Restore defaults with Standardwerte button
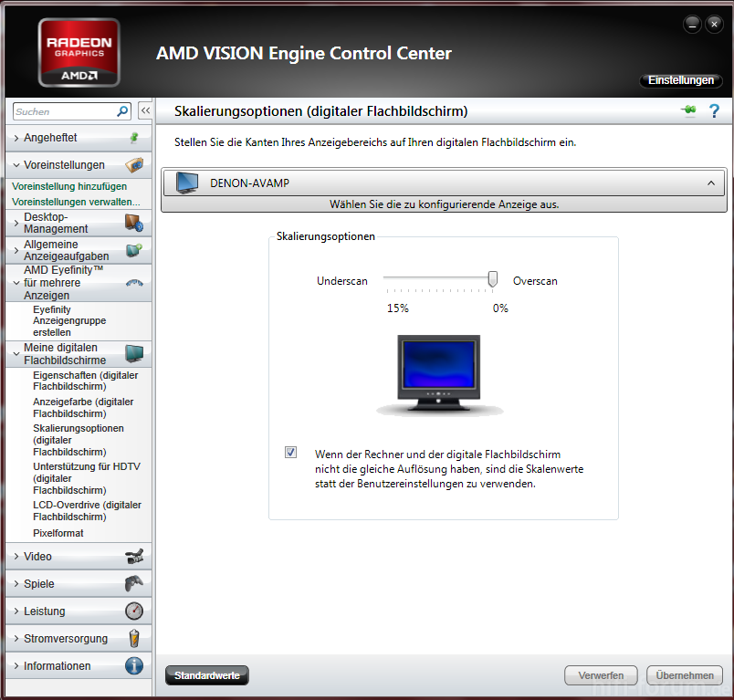The width and height of the screenshot is (734, 700). click(207, 675)
